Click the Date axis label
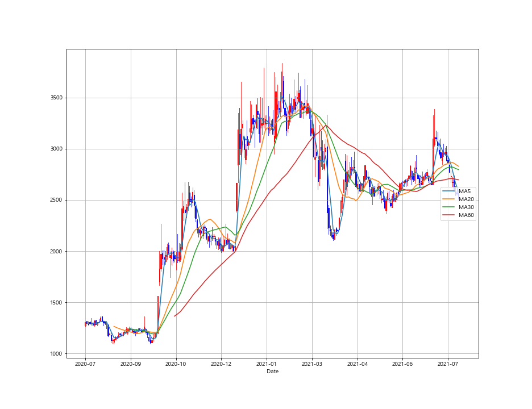The image size is (532, 409). coord(272,372)
